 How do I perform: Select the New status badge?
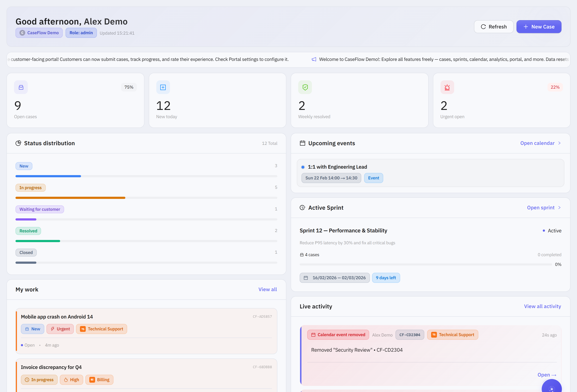click(24, 166)
